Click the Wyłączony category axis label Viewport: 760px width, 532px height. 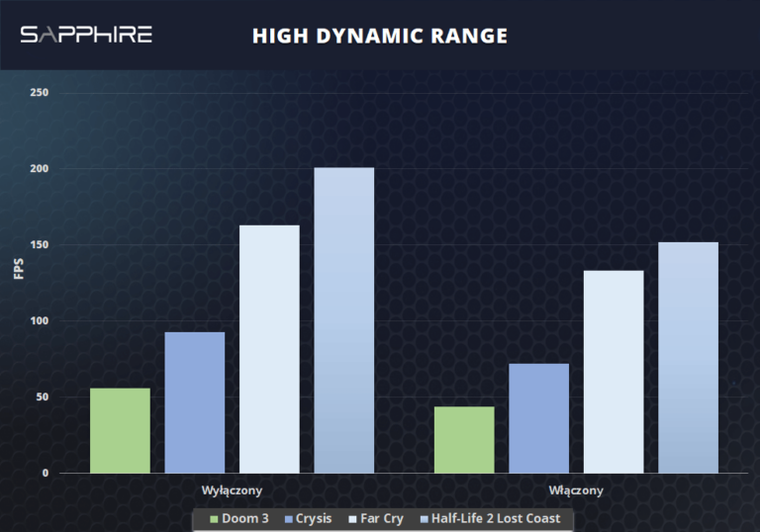click(x=232, y=489)
